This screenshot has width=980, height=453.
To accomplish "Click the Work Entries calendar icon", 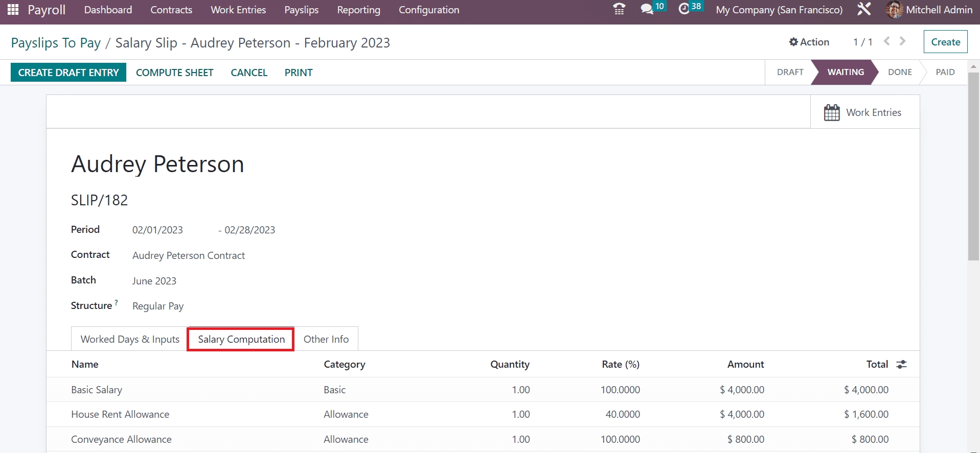I will coord(832,112).
